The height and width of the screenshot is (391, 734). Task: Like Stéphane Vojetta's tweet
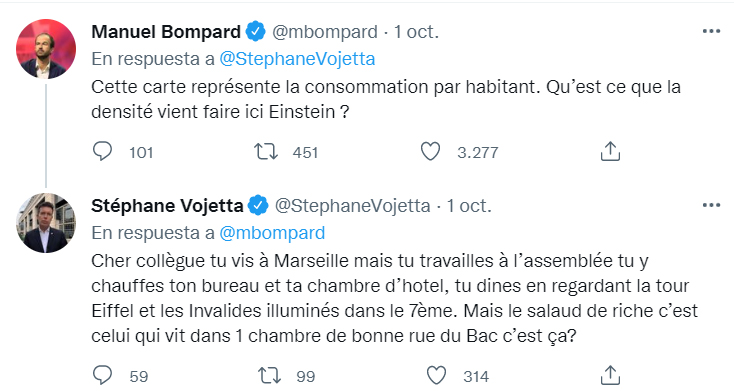436,376
